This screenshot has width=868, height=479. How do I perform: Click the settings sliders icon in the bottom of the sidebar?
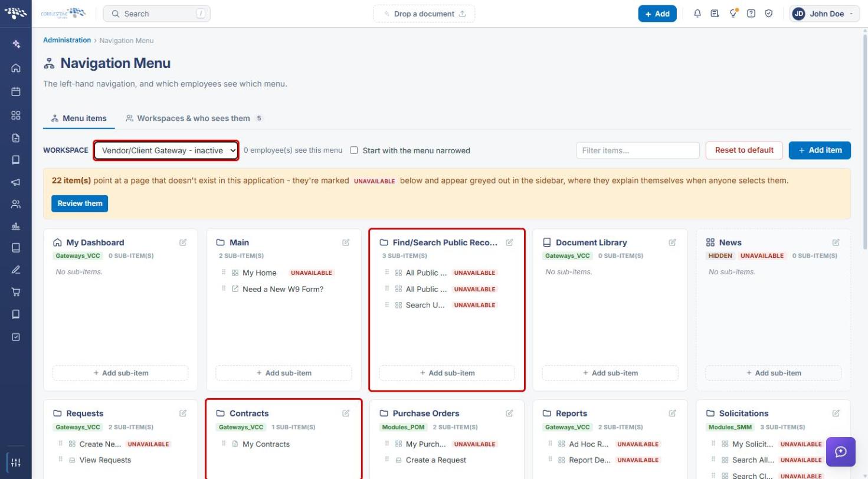click(16, 462)
